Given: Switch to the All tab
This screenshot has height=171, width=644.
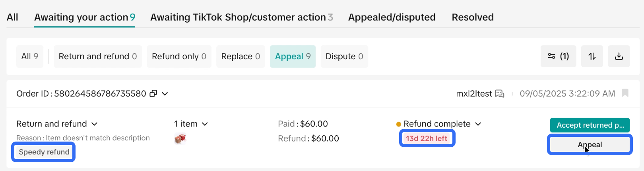Looking at the screenshot, I should pyautogui.click(x=12, y=17).
